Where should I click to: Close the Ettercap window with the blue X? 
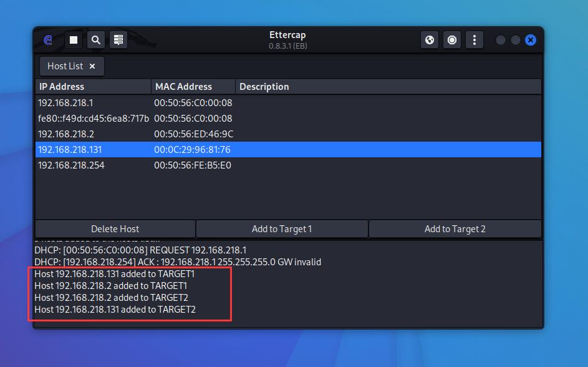point(531,40)
